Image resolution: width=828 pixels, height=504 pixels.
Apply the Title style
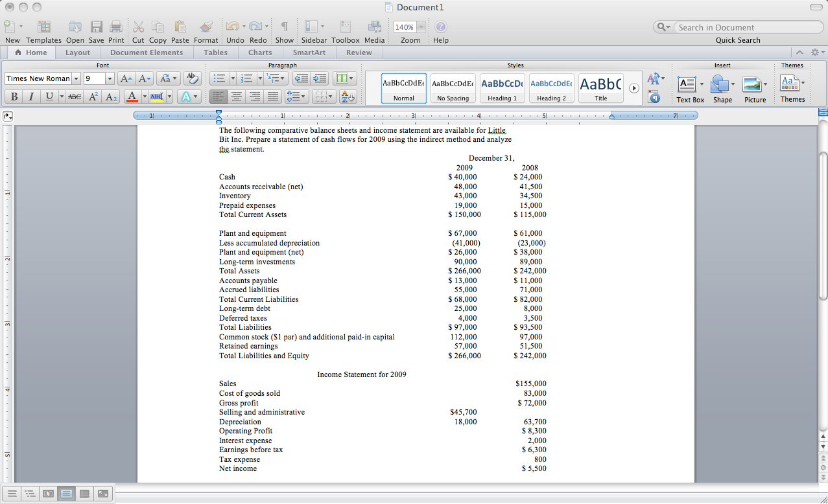(601, 88)
